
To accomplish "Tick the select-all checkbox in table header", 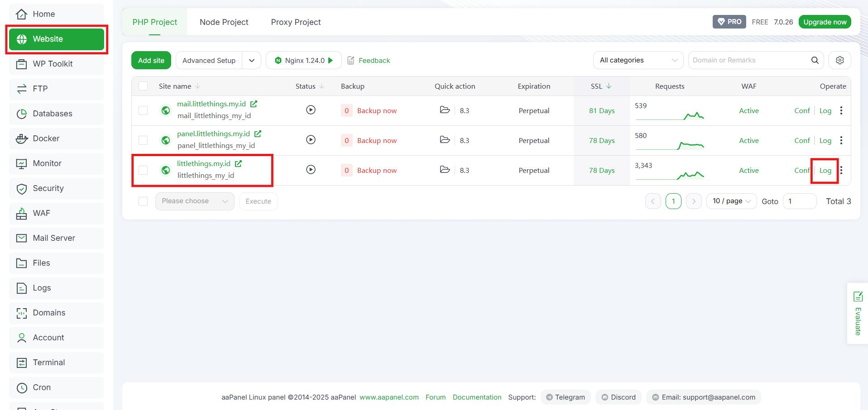I will coord(143,86).
